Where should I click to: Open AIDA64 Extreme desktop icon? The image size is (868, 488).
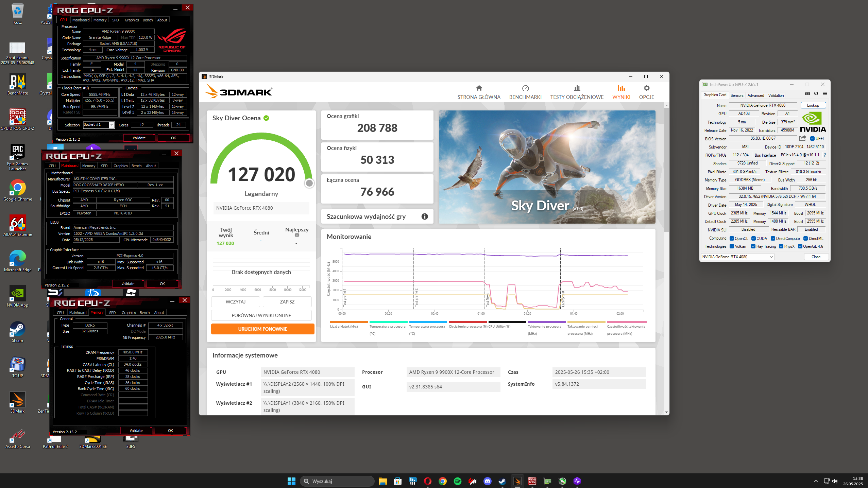coord(18,226)
